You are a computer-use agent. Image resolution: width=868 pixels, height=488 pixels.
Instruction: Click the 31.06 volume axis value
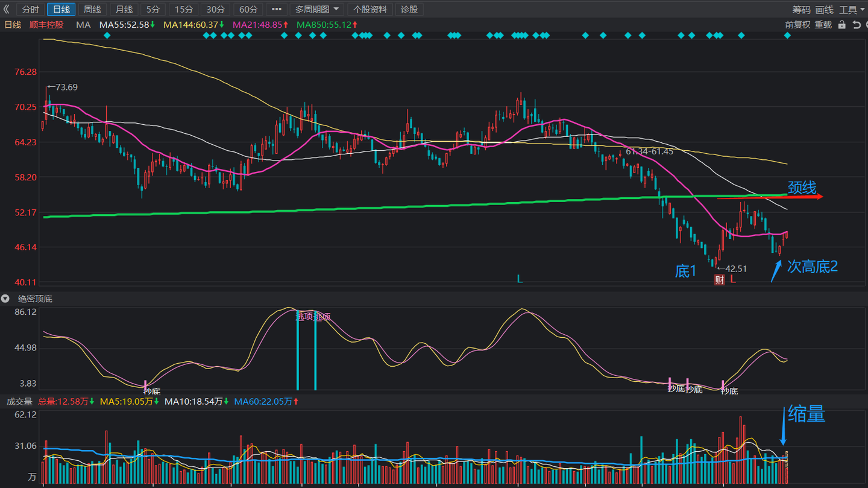(25, 446)
